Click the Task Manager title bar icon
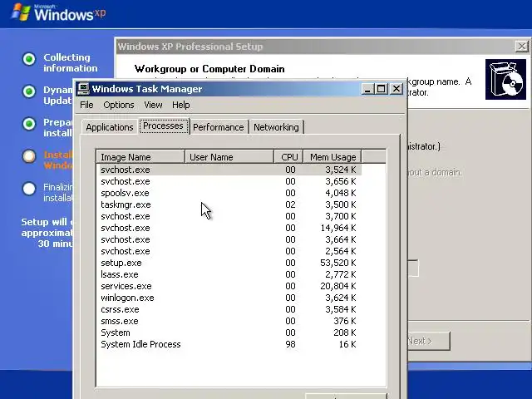 tap(83, 89)
